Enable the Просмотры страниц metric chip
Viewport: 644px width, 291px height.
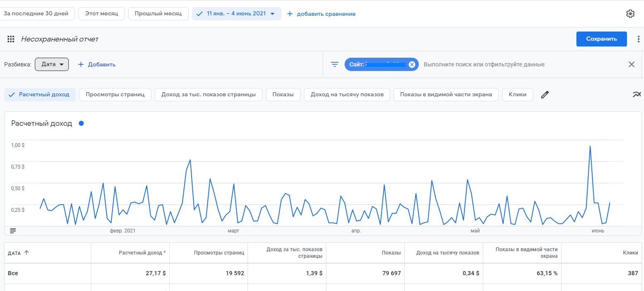pos(115,95)
